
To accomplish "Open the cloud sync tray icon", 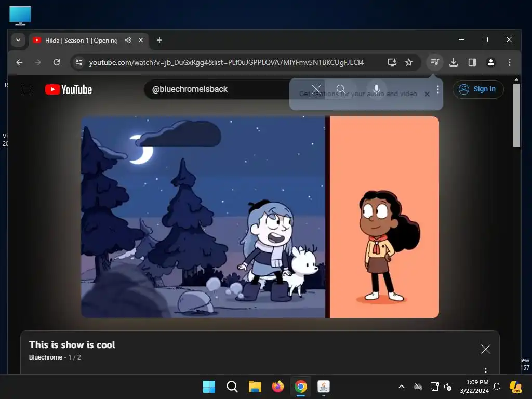I will [418, 387].
